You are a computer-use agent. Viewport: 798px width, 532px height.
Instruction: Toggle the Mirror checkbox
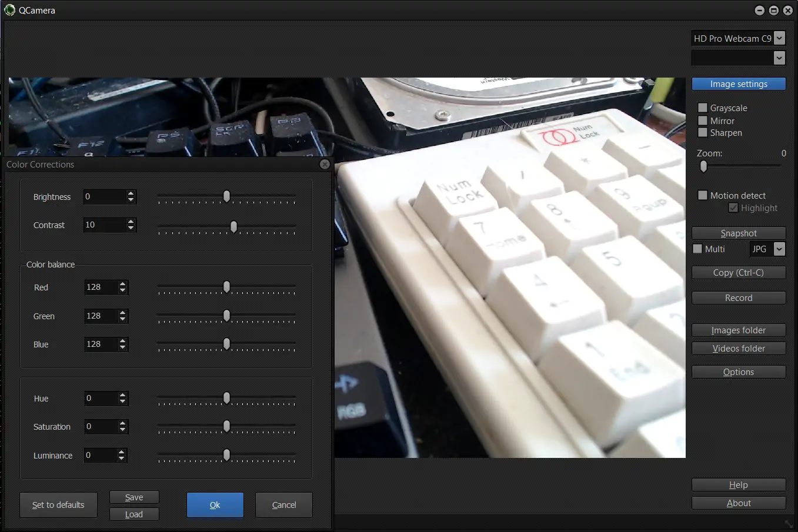click(x=703, y=121)
